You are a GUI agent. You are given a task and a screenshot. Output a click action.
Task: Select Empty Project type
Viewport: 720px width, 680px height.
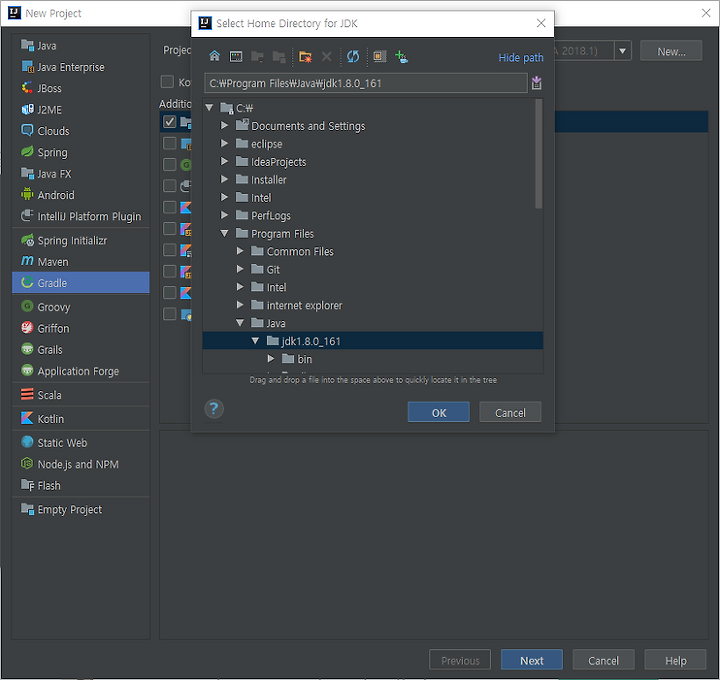click(x=81, y=509)
